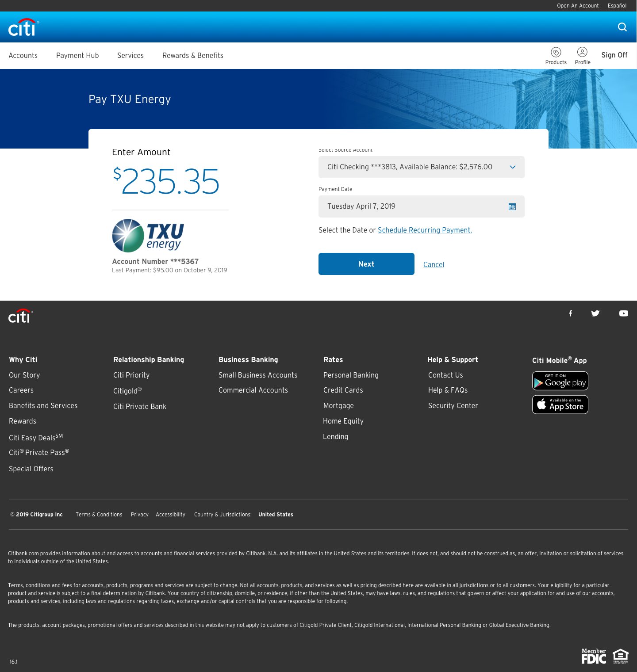This screenshot has height=672, width=637.
Task: Open the footer Rewards link
Action: tap(23, 421)
